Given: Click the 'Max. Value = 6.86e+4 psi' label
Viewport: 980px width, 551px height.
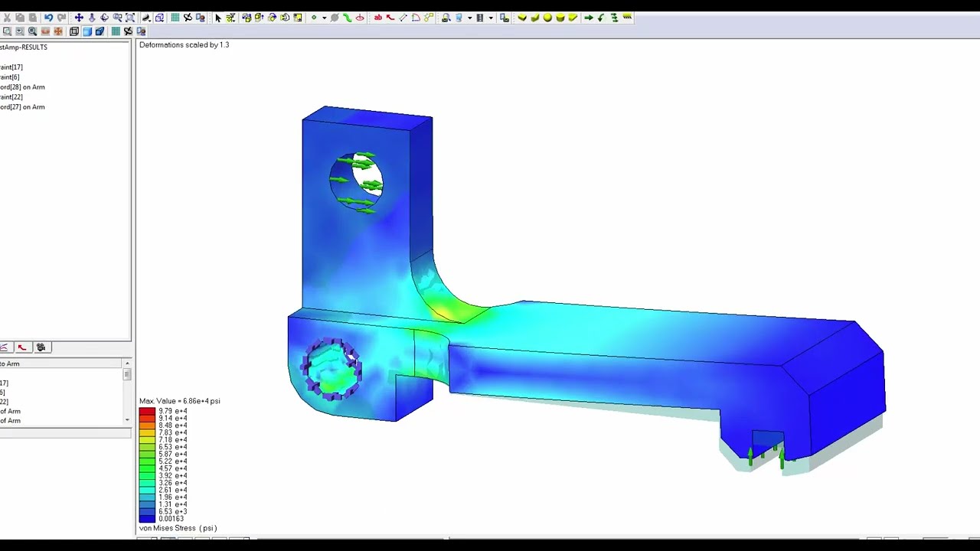Looking at the screenshot, I should pos(180,401).
